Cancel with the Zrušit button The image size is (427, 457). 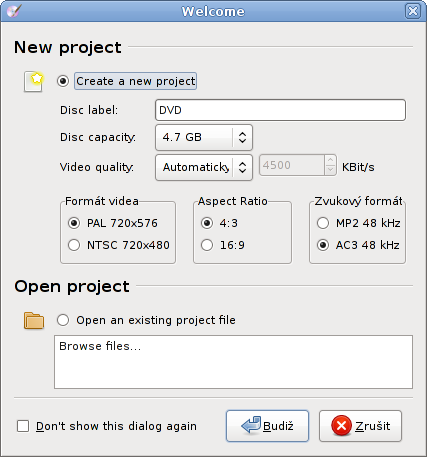pos(360,426)
